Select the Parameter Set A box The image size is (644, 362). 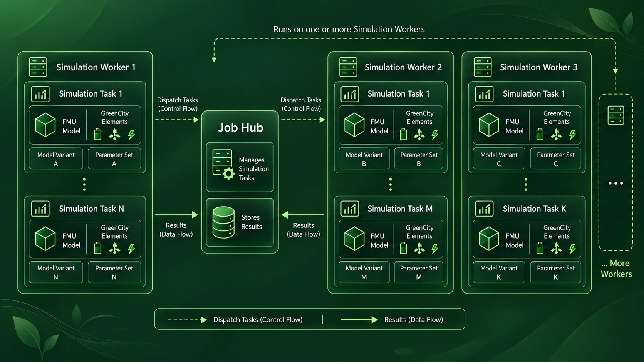[114, 158]
